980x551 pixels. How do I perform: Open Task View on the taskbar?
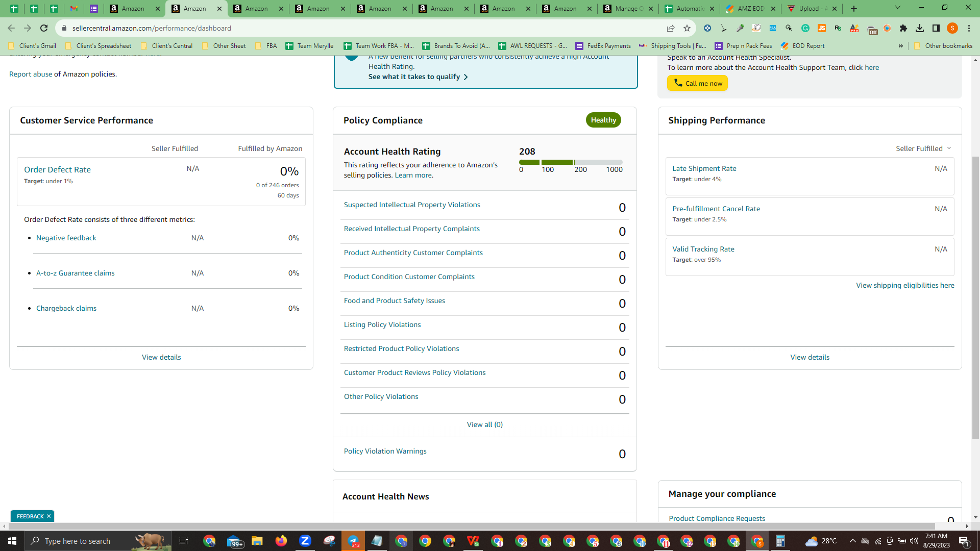184,541
